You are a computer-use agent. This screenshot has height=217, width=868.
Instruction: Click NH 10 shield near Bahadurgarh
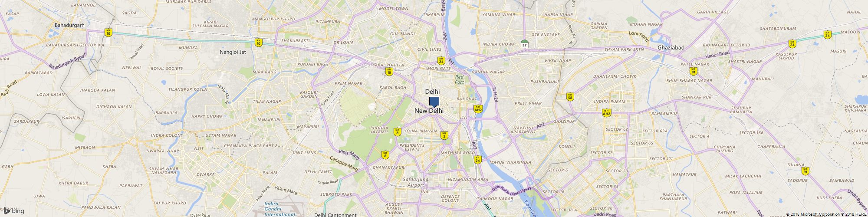click(x=108, y=32)
